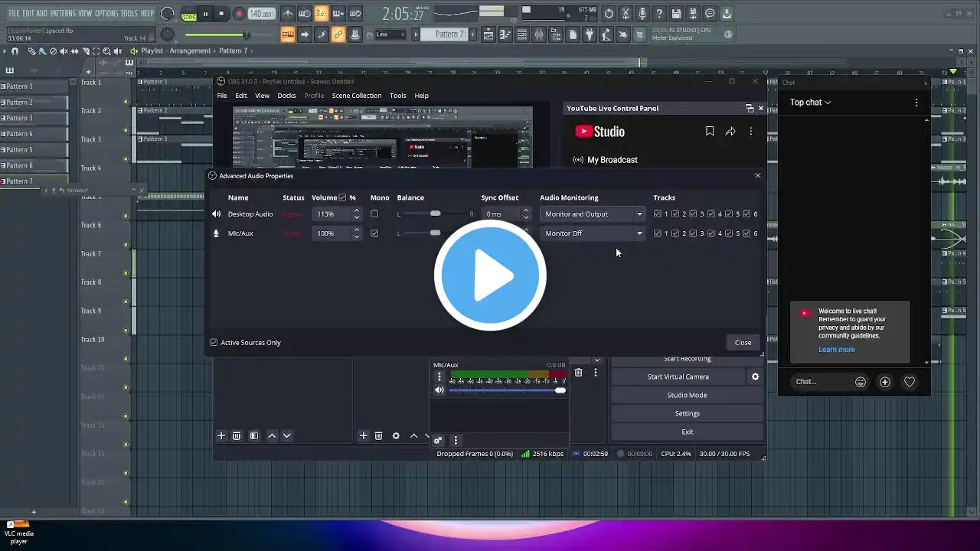Click the one-click audio recording microphone icon
Image resolution: width=980 pixels, height=551 pixels.
coord(642,14)
